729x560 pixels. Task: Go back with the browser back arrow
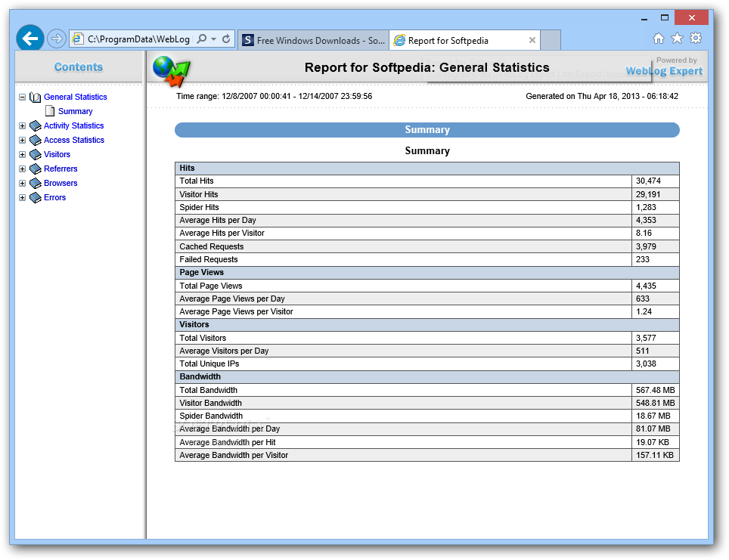click(x=30, y=38)
